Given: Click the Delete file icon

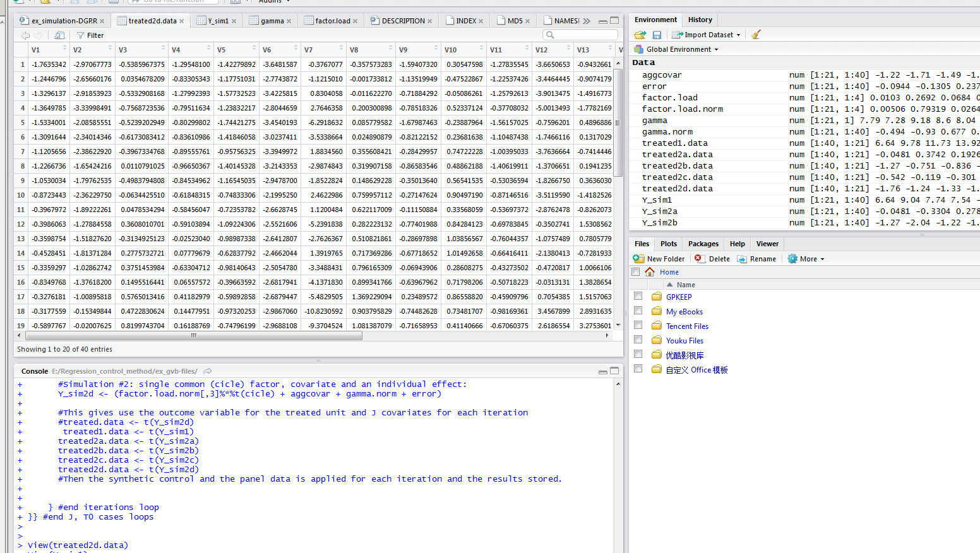Looking at the screenshot, I should [x=698, y=259].
